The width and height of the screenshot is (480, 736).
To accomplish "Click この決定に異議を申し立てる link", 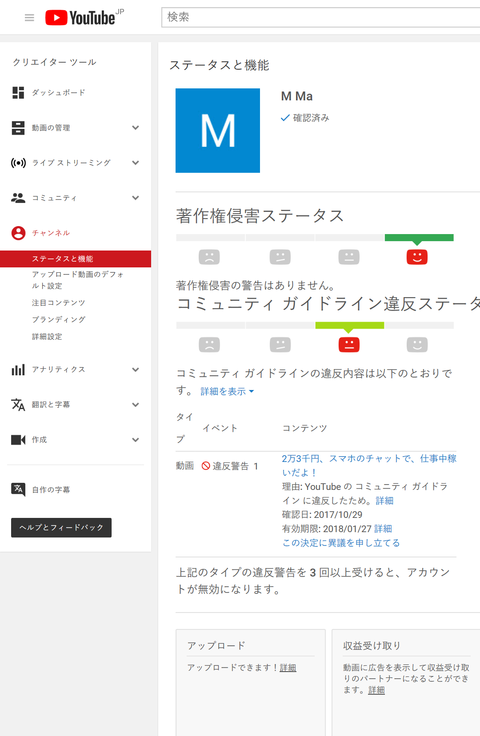I will tap(341, 543).
